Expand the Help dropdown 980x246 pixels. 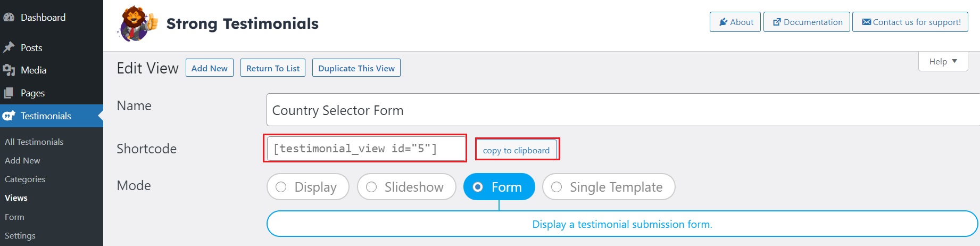943,61
